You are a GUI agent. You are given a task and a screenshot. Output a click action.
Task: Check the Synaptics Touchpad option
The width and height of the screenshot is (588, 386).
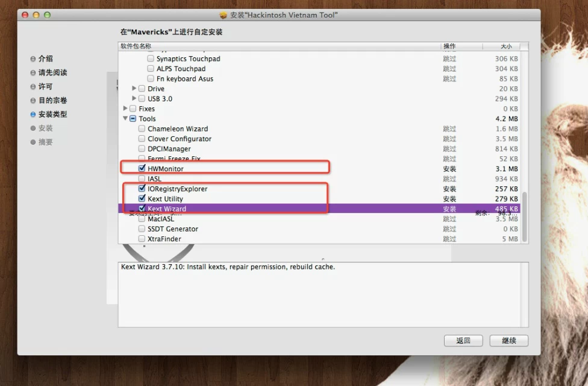(151, 59)
